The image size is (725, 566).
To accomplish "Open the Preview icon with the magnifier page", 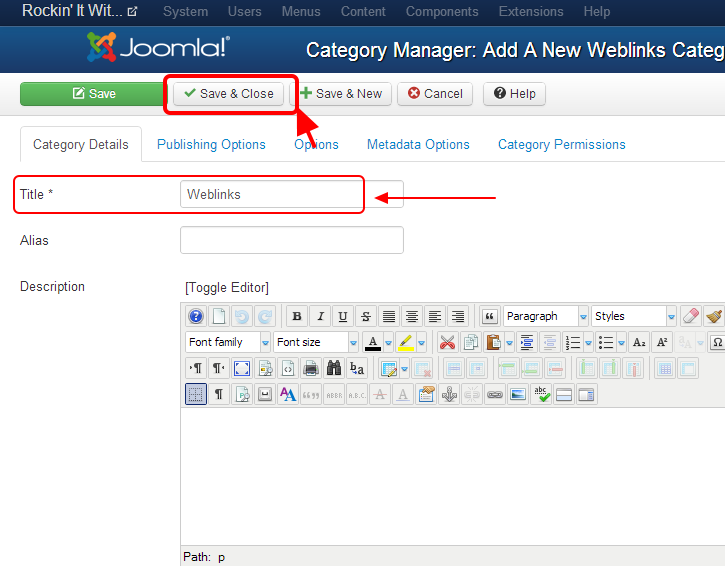I will [265, 369].
